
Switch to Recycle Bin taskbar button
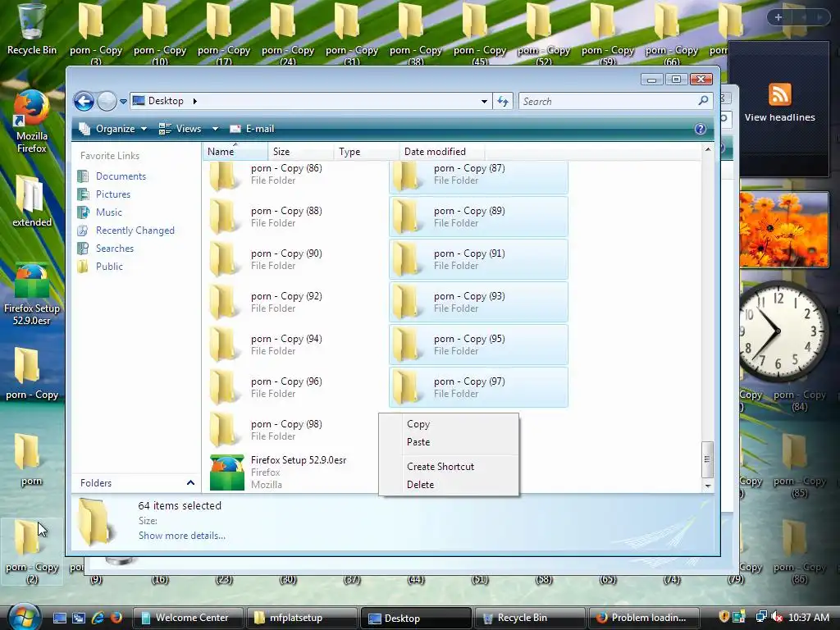point(529,618)
